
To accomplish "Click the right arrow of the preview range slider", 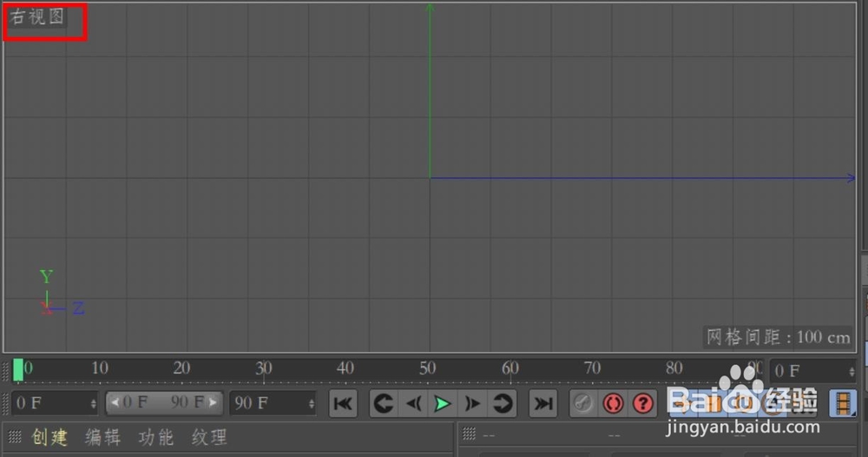I will click(x=214, y=403).
